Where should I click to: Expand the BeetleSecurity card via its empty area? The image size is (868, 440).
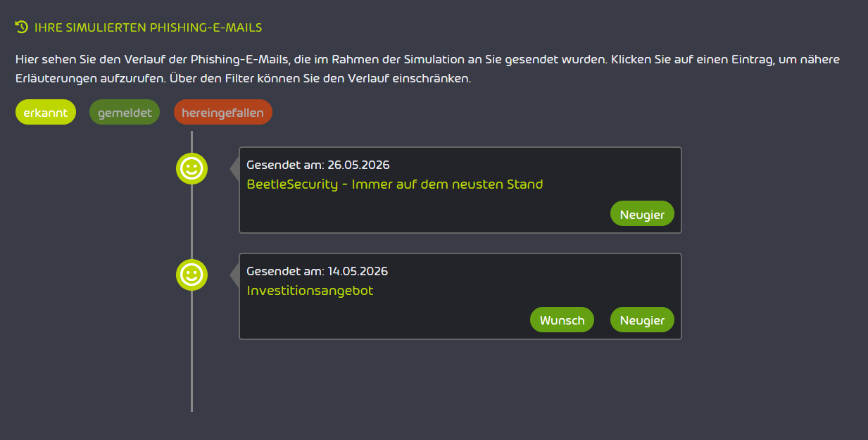point(422,213)
